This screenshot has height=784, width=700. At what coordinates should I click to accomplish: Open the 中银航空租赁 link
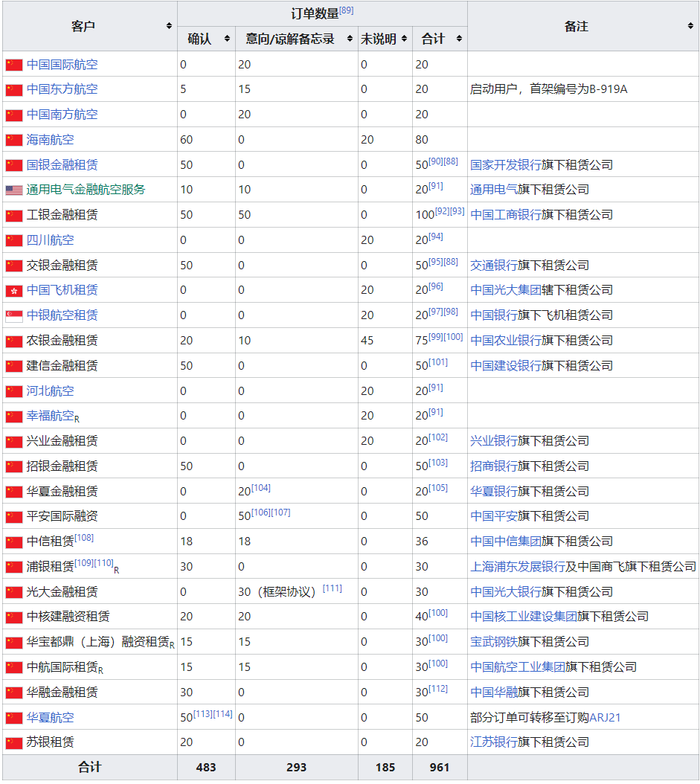[62, 315]
